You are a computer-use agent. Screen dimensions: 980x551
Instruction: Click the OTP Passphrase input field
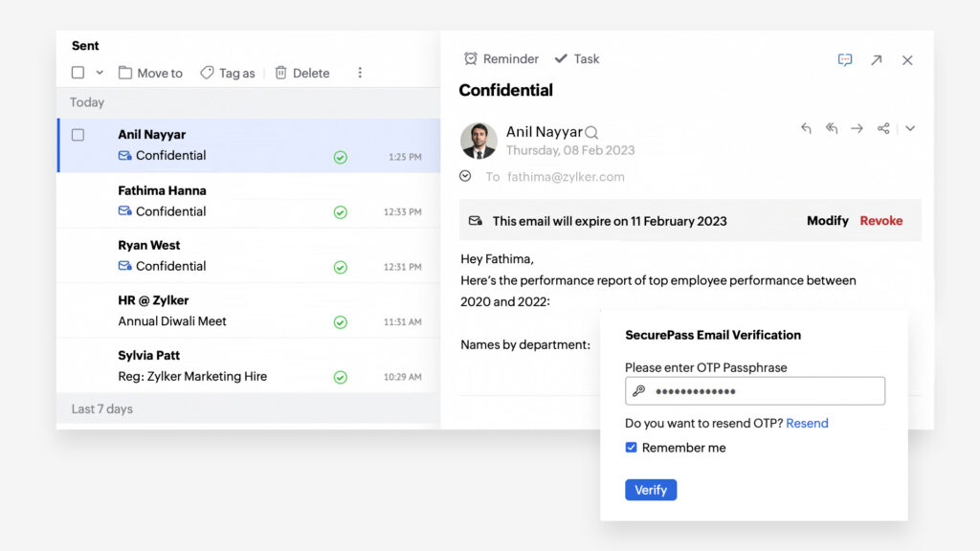pyautogui.click(x=755, y=391)
